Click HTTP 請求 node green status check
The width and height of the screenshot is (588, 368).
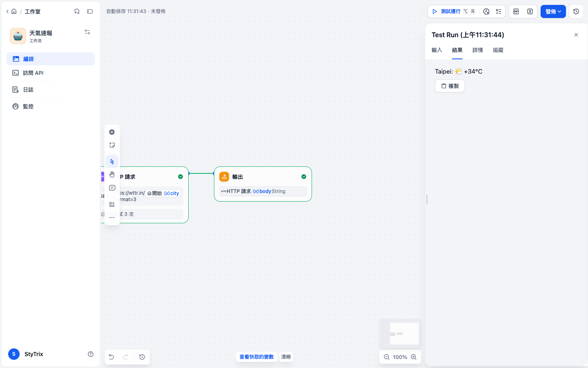tap(180, 177)
